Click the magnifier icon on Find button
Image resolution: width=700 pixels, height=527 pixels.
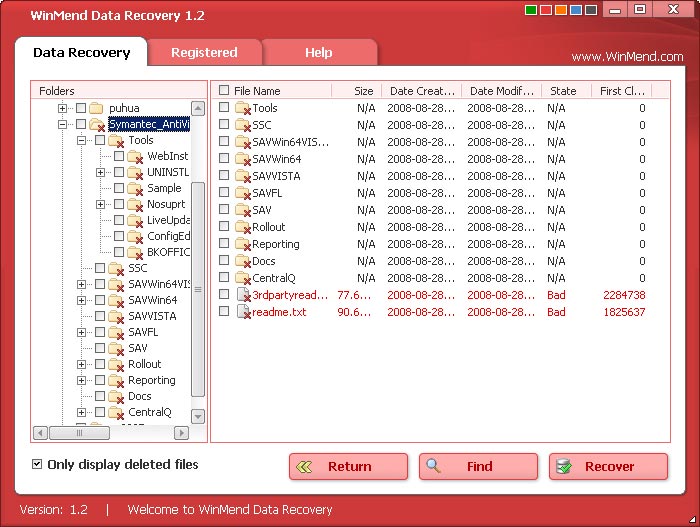[x=433, y=466]
